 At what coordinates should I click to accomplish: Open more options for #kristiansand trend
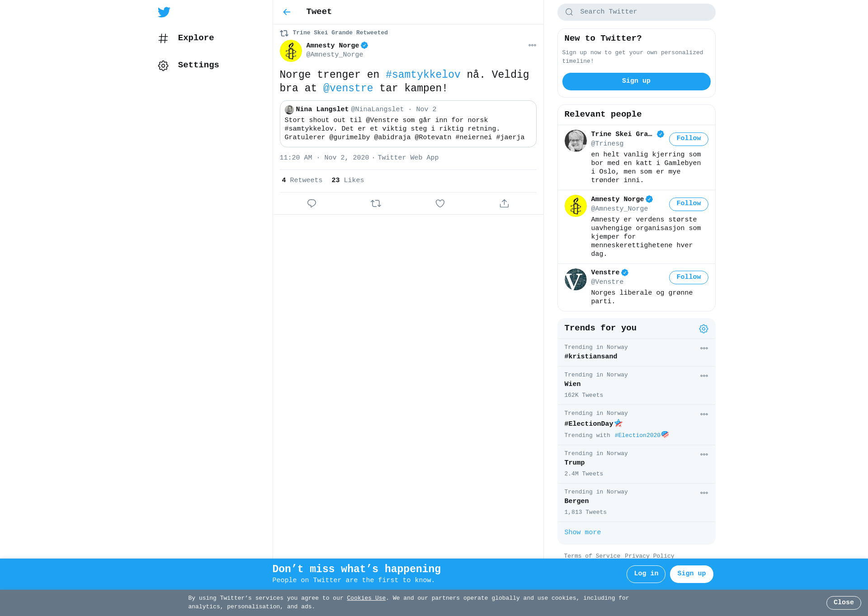[x=704, y=348]
